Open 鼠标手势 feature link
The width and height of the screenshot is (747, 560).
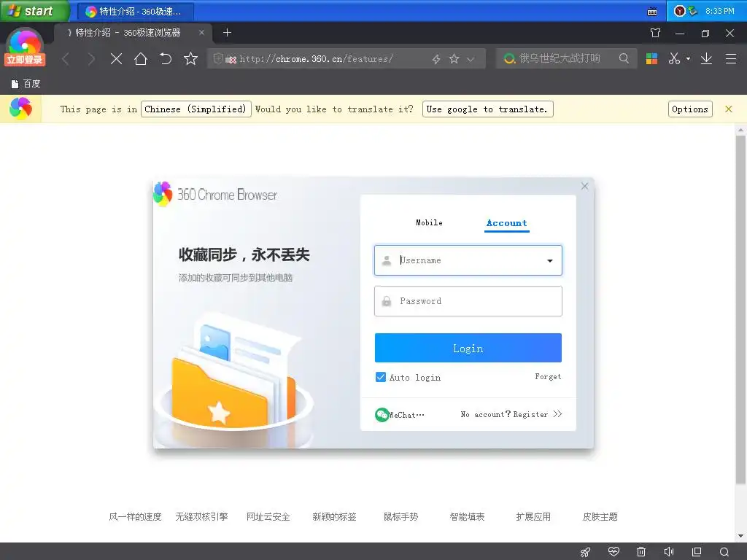400,517
